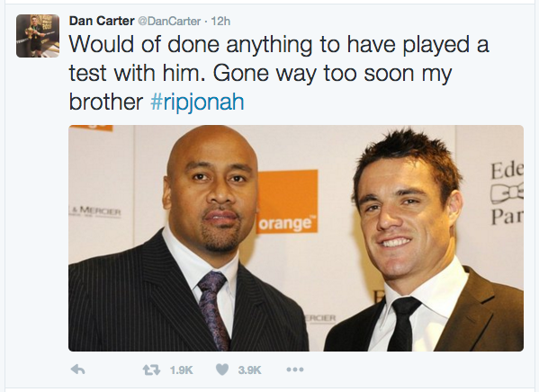Click the Mercier sign in the photo background
Viewport: 539px width, 392px height.
94,211
